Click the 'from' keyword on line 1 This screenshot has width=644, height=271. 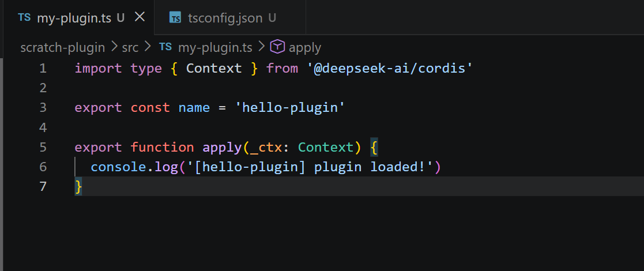282,68
